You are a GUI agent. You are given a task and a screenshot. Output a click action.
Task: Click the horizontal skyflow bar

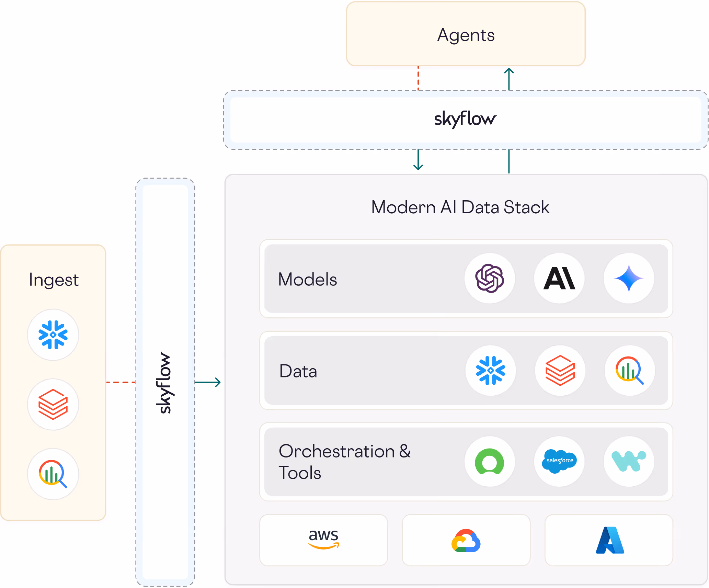466,119
